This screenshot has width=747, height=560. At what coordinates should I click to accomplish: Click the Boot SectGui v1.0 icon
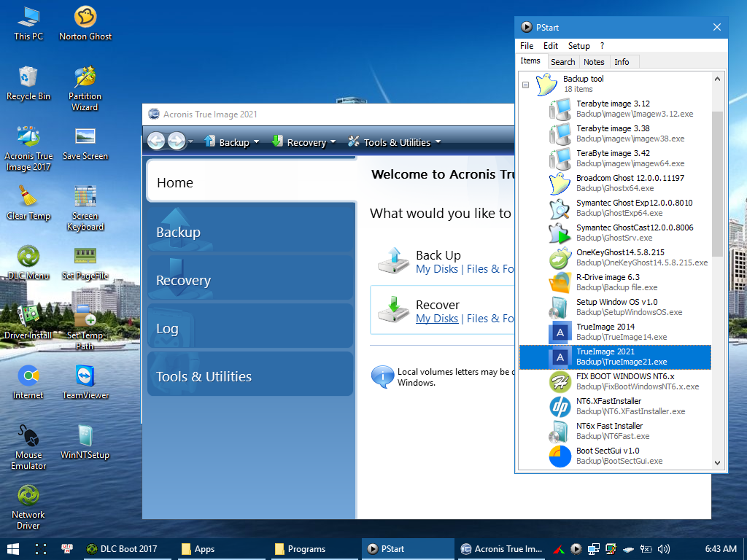(560, 456)
